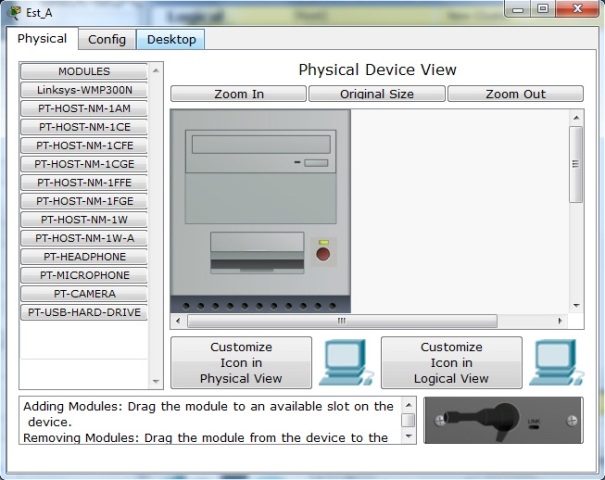
Task: Click the Est_A window title icon
Action: pos(14,12)
